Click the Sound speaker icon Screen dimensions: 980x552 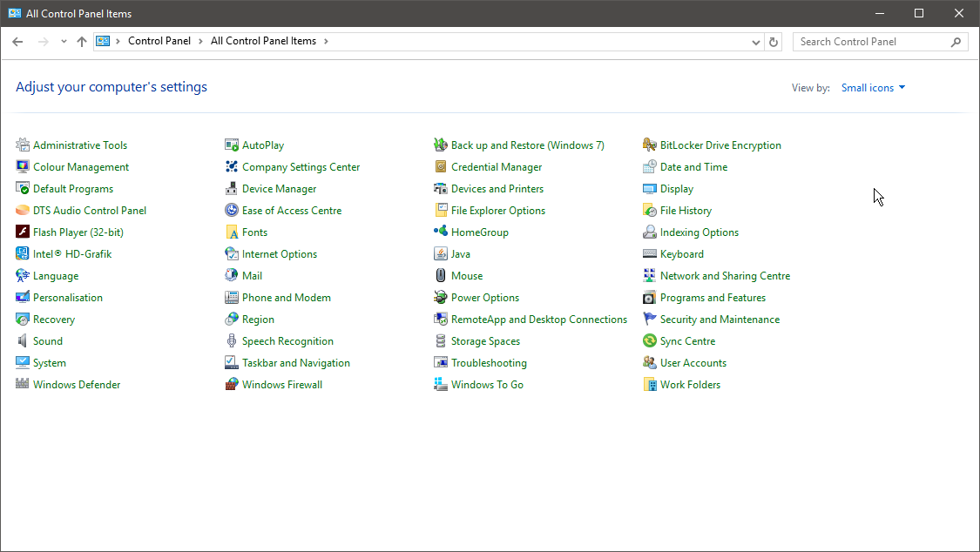(x=23, y=341)
